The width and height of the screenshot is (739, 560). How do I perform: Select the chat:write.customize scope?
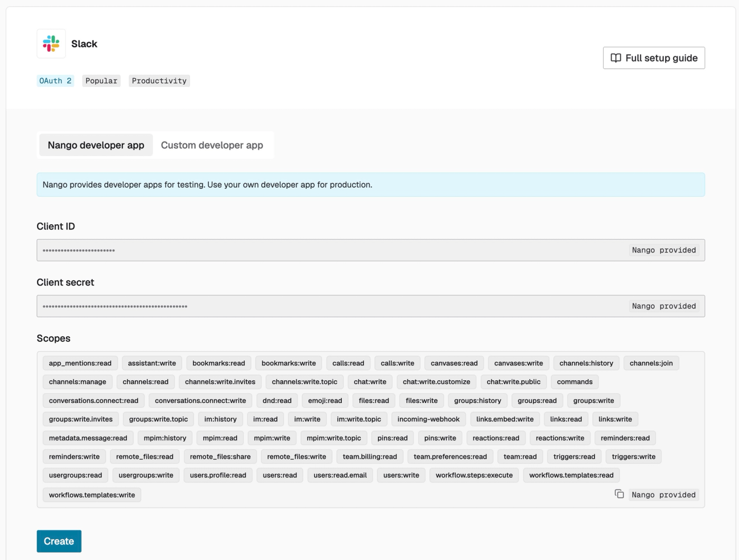[437, 382]
